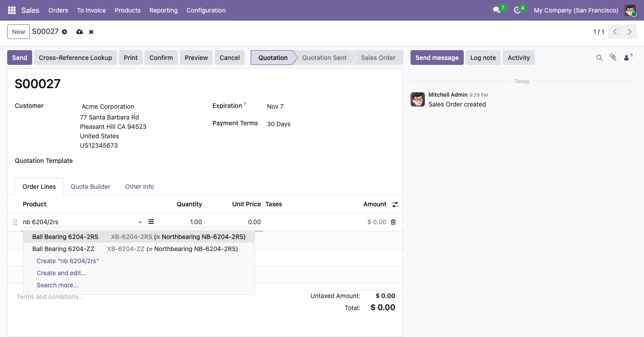Cancel the quotation
644x337 pixels.
pyautogui.click(x=230, y=58)
